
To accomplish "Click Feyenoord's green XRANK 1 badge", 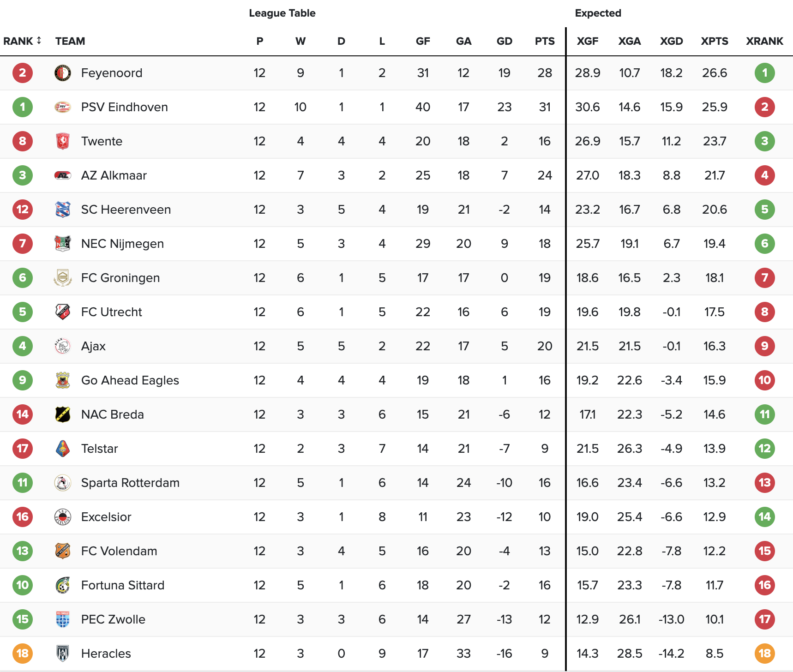I will (764, 73).
